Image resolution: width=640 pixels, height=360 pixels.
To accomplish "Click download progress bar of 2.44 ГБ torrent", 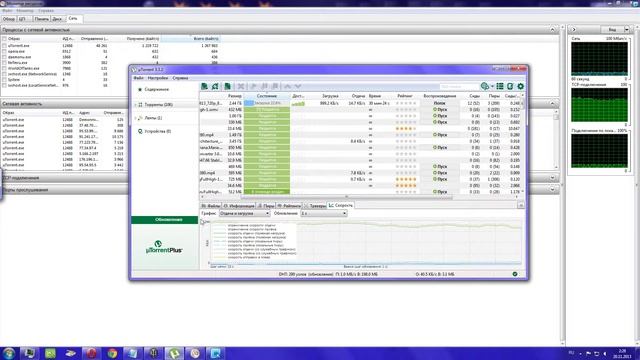I will pos(267,103).
